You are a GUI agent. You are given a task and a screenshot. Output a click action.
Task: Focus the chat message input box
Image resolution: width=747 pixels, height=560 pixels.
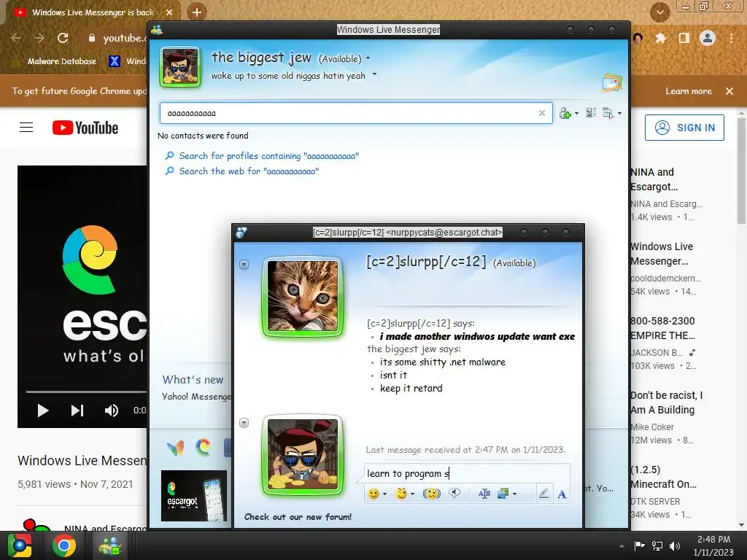tap(467, 473)
